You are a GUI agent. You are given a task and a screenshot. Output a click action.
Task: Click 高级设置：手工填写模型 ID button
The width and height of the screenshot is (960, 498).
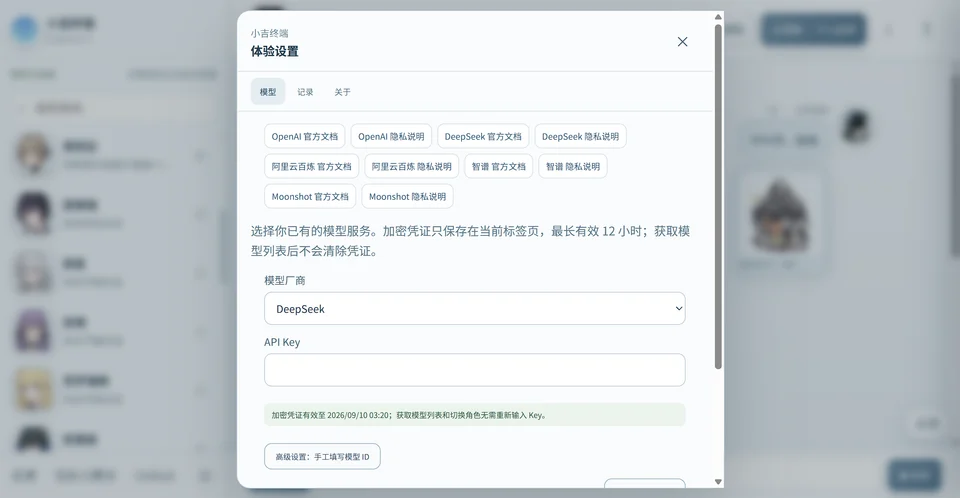322,456
